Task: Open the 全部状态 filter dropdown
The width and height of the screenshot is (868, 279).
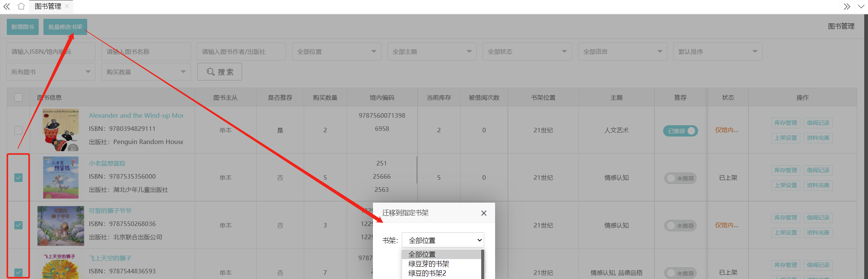Action: (527, 52)
